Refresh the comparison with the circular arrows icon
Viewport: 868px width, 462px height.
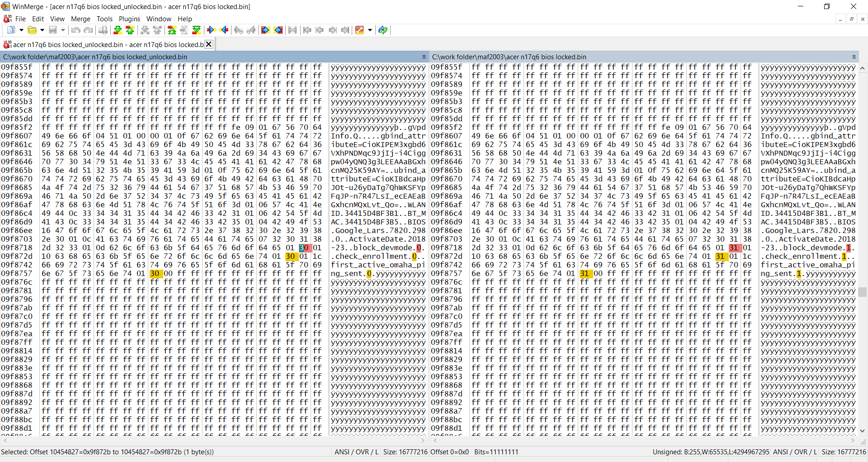tap(383, 30)
